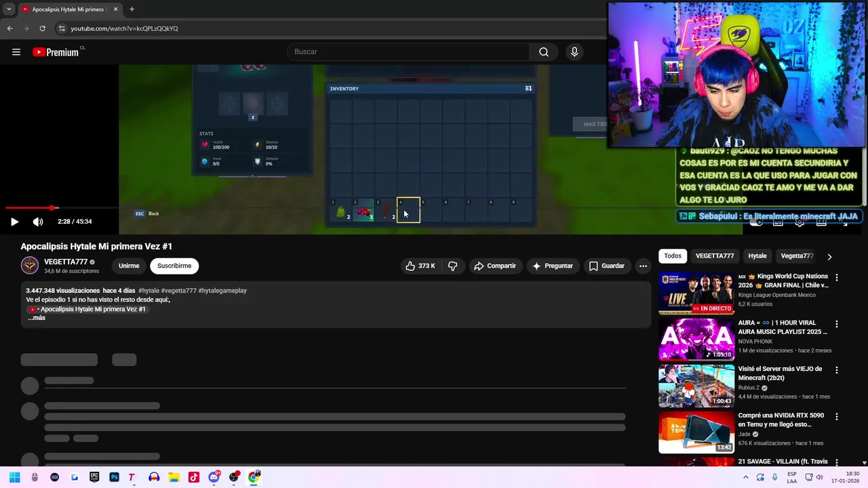Open ESP LAA input language indicator
Image resolution: width=868 pixels, height=488 pixels.
click(792, 477)
